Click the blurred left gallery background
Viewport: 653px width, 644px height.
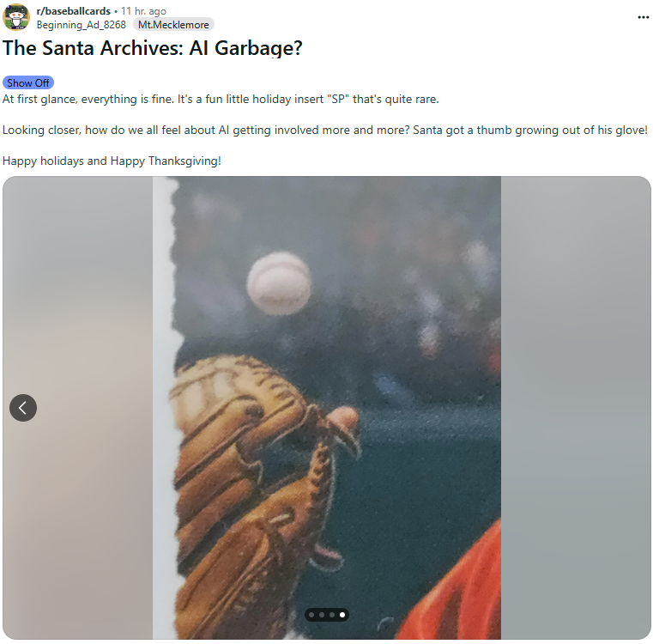78,292
